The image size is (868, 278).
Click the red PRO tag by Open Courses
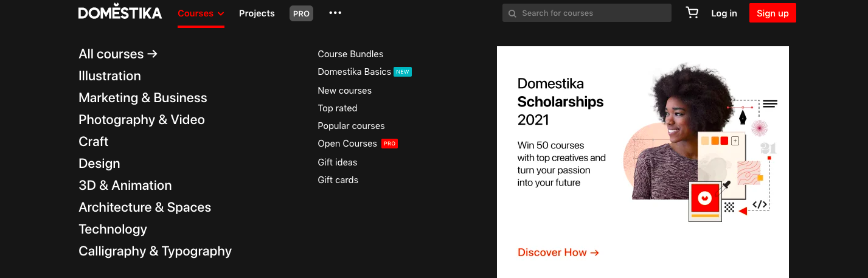pos(389,144)
